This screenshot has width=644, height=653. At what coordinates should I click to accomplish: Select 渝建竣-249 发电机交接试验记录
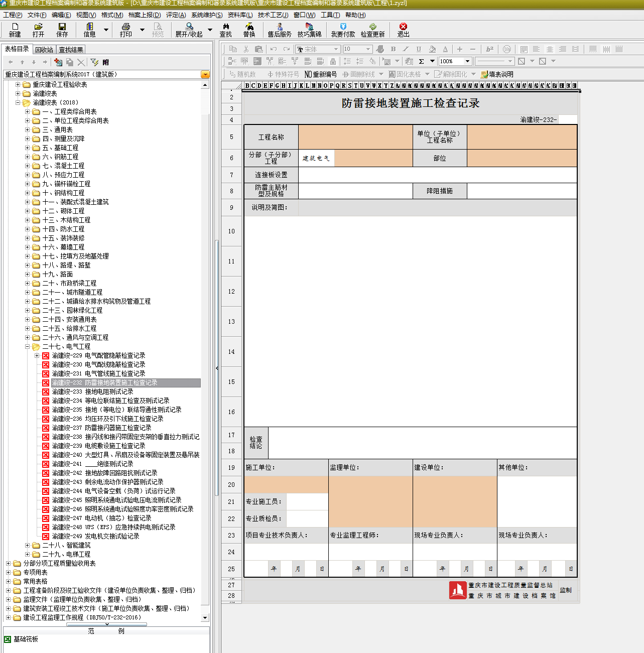95,537
